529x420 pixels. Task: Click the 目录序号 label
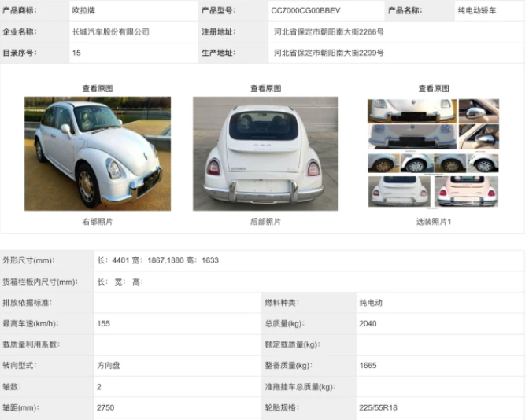20,53
